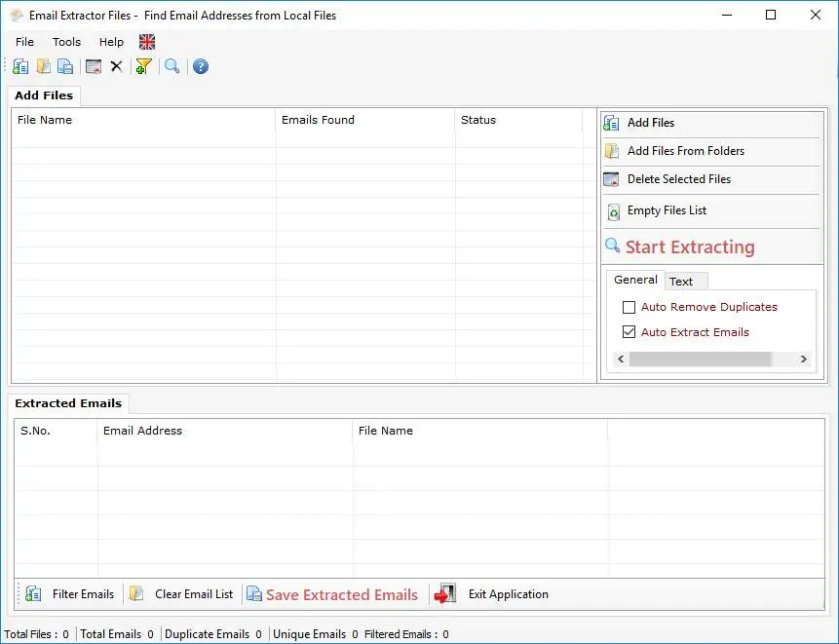839x644 pixels.
Task: Select the Extracted Emails tab
Action: (68, 403)
